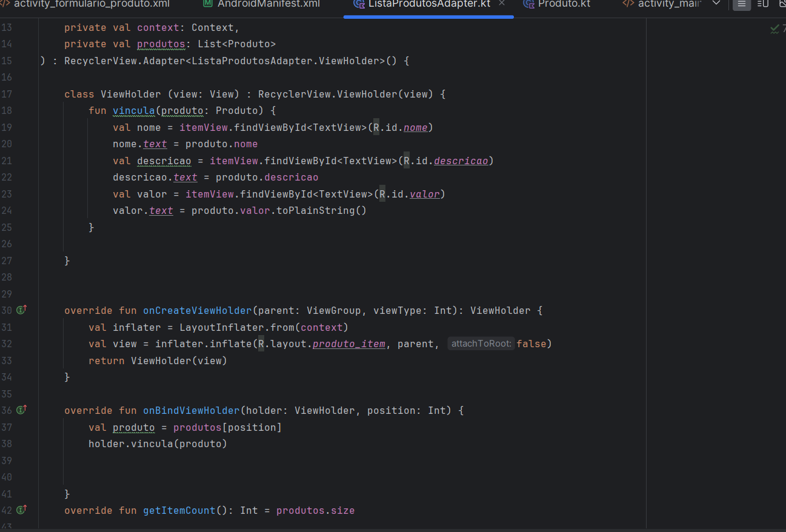
Task: Open the overriding-method gutter icon beside onCreateViewHolder
Action: point(21,310)
